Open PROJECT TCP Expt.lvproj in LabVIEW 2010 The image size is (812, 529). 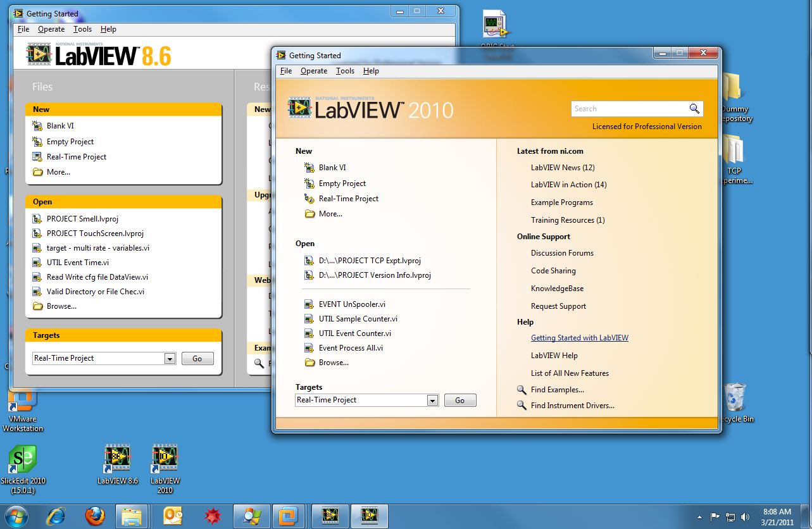pyautogui.click(x=370, y=260)
